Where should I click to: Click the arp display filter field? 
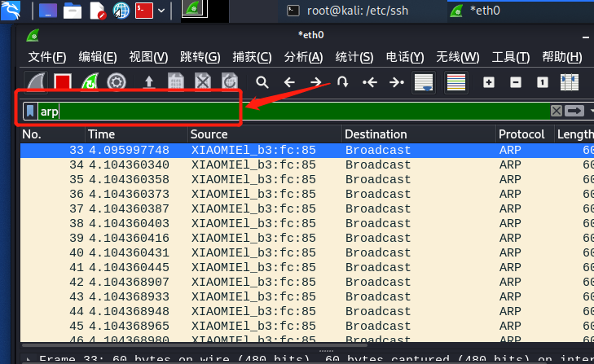[x=293, y=112]
